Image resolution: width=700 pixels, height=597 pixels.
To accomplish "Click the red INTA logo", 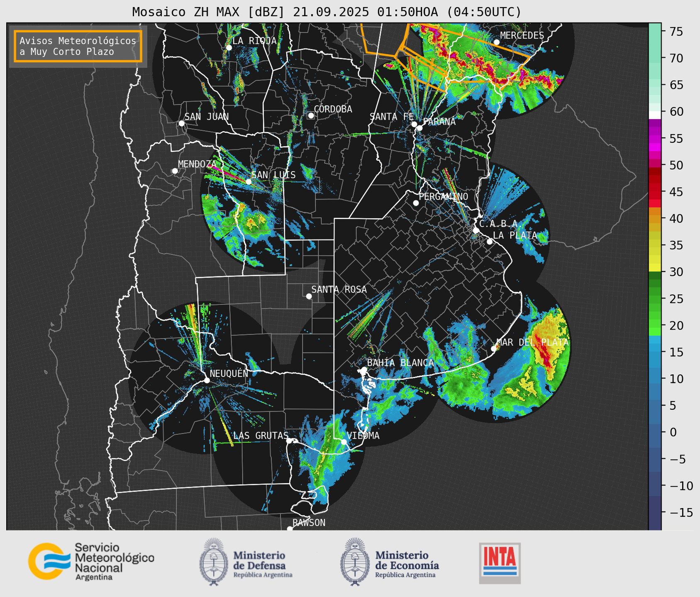I will click(x=500, y=563).
